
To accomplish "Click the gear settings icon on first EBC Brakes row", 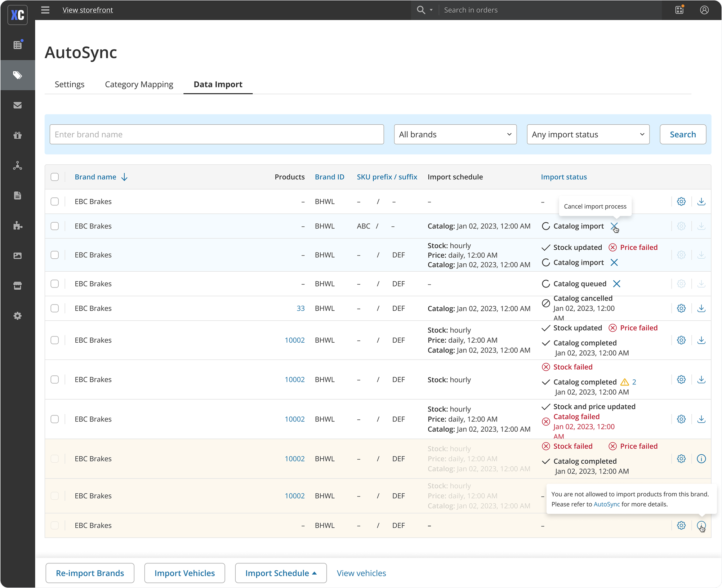I will (x=681, y=201).
